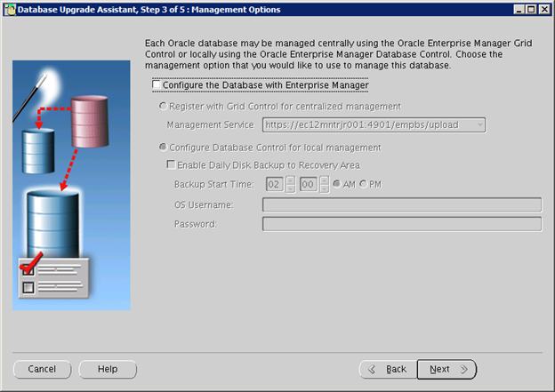Screen dimensions: 555x392
Task: Click the Password input field
Action: (x=402, y=224)
